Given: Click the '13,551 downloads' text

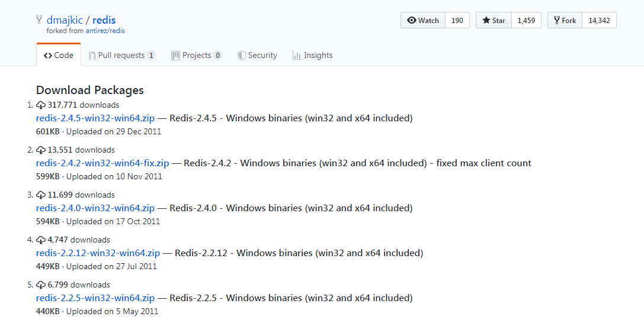Looking at the screenshot, I should click(81, 150).
